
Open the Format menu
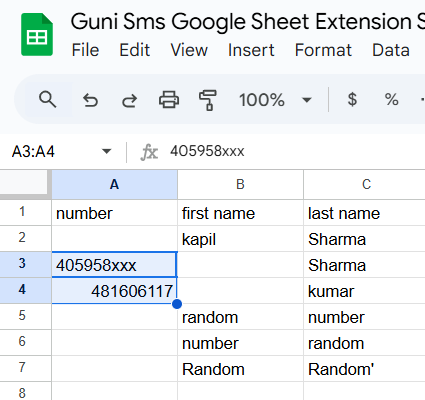coord(323,50)
